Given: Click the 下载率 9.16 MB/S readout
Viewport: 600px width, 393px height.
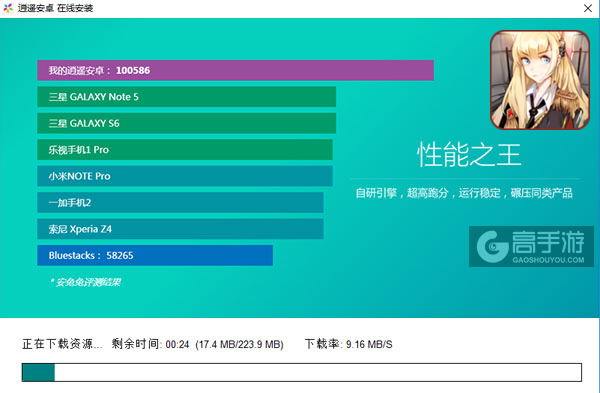Looking at the screenshot, I should pyautogui.click(x=349, y=344).
